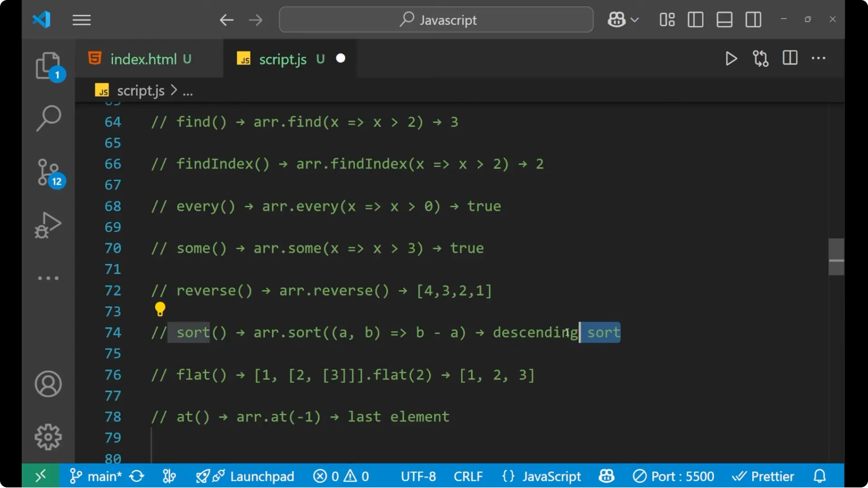Run script.js with the play button
Screen dimensions: 868x488
tap(731, 58)
